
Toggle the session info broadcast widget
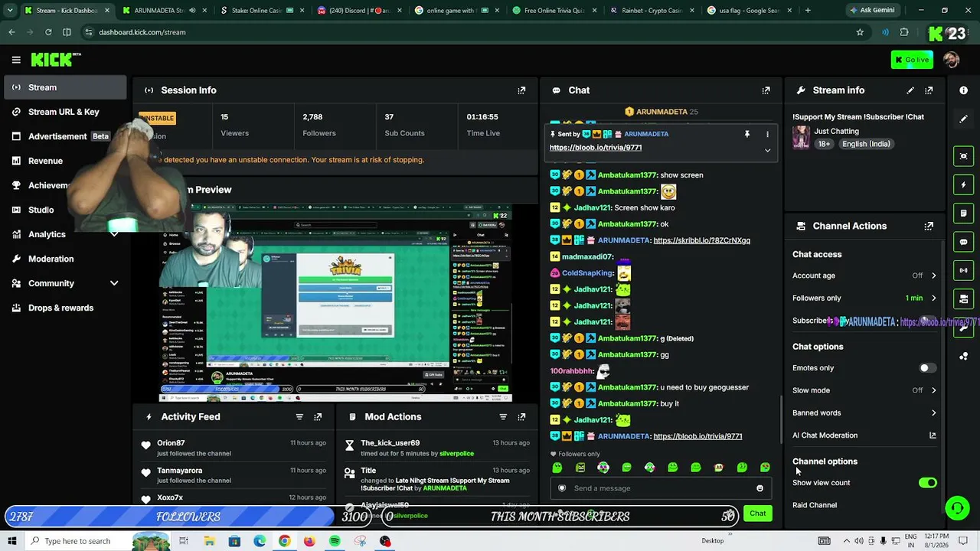pos(963,270)
